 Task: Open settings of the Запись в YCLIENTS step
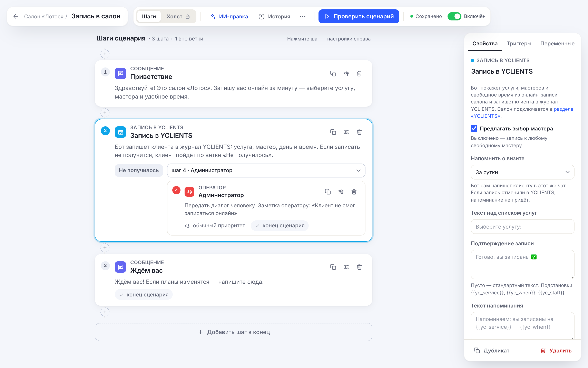click(x=346, y=132)
